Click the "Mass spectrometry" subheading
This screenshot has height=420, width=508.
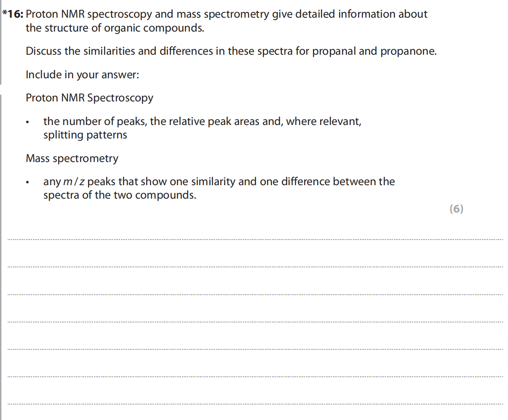click(x=72, y=159)
